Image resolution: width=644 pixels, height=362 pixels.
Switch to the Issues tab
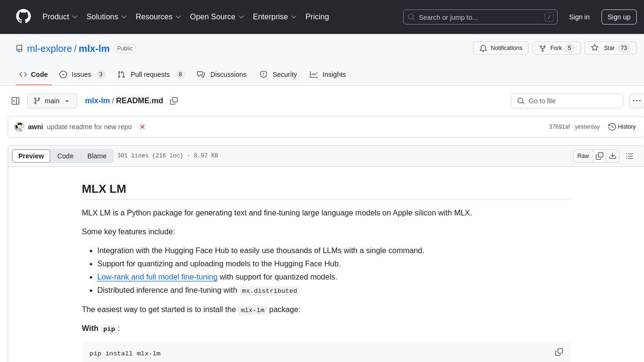pos(82,74)
